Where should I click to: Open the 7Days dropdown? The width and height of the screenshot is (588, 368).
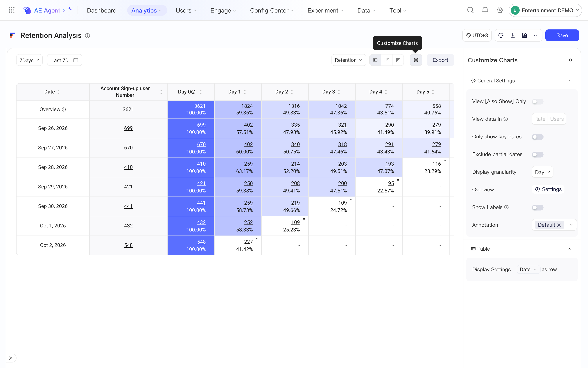[29, 60]
